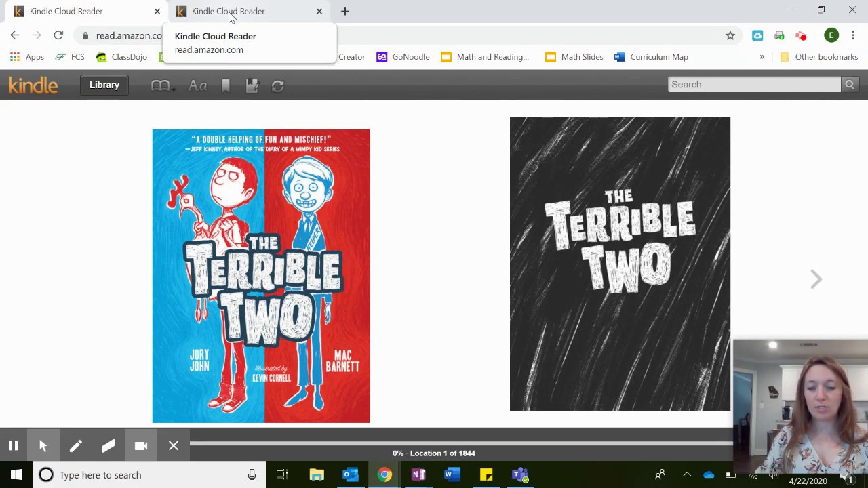The image size is (868, 488).
Task: Open Outlook from the taskbar
Action: 351,475
